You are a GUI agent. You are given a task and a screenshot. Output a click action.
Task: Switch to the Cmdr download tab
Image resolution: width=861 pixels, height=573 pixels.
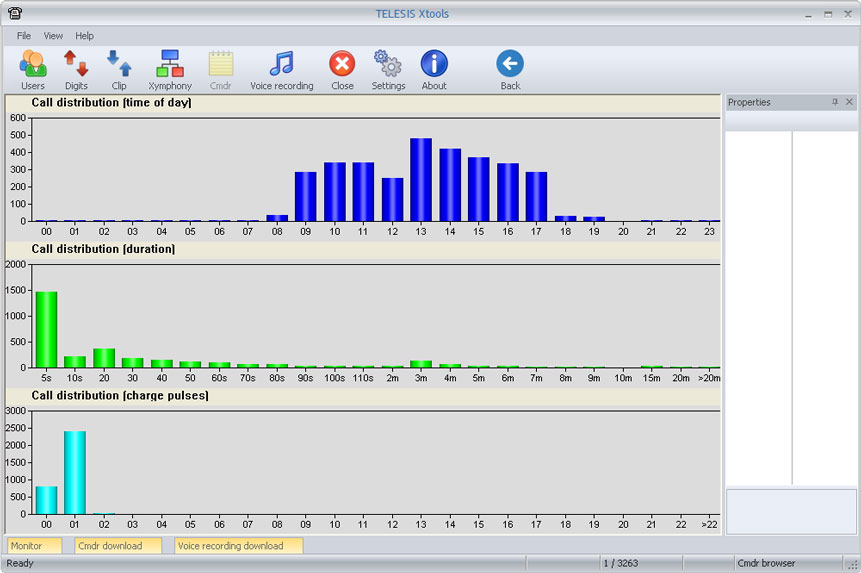tap(117, 546)
